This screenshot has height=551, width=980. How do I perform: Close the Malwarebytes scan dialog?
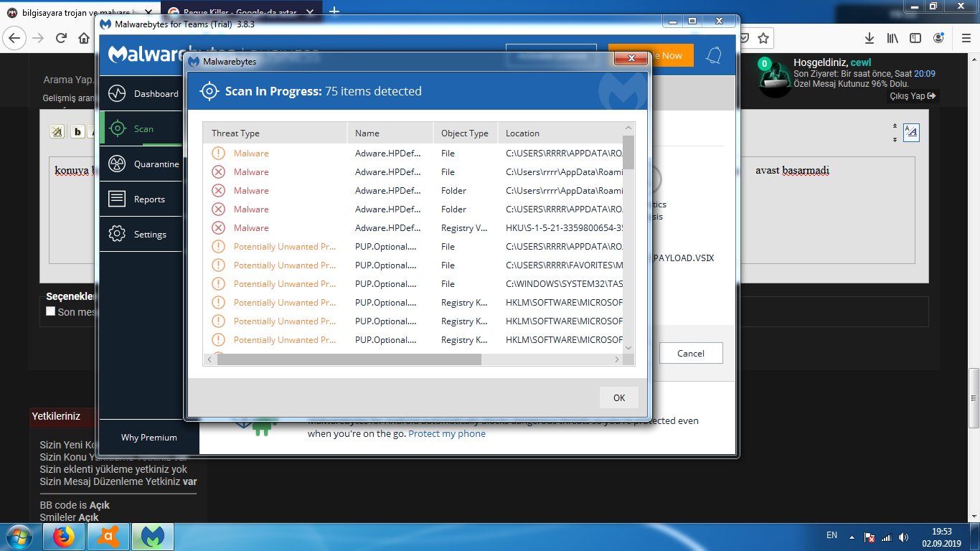(631, 58)
